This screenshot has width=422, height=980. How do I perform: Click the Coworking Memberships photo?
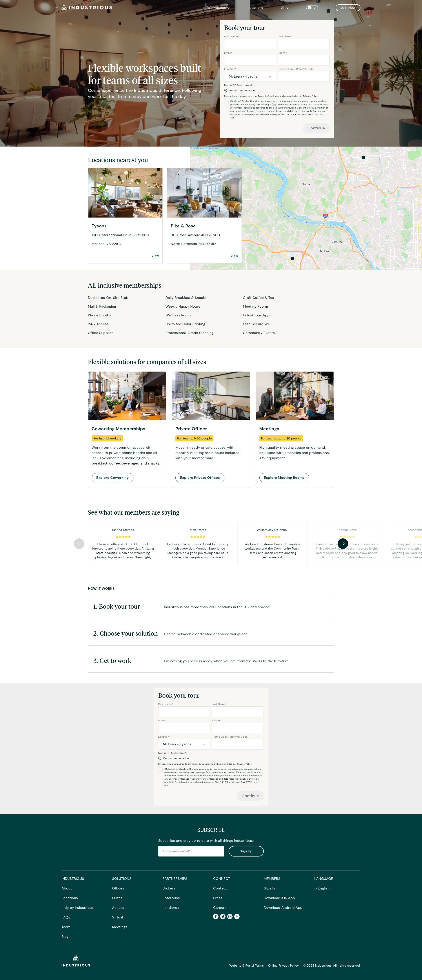[x=127, y=396]
